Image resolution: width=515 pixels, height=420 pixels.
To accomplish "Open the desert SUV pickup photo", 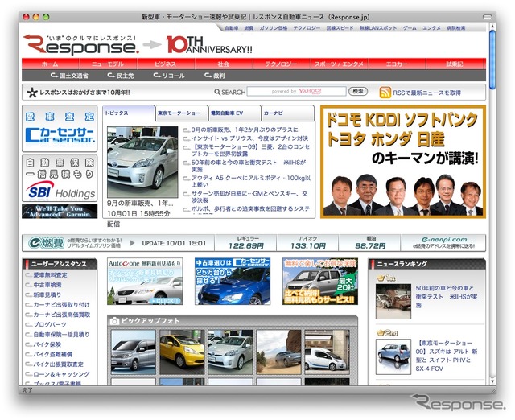I will tap(278, 352).
